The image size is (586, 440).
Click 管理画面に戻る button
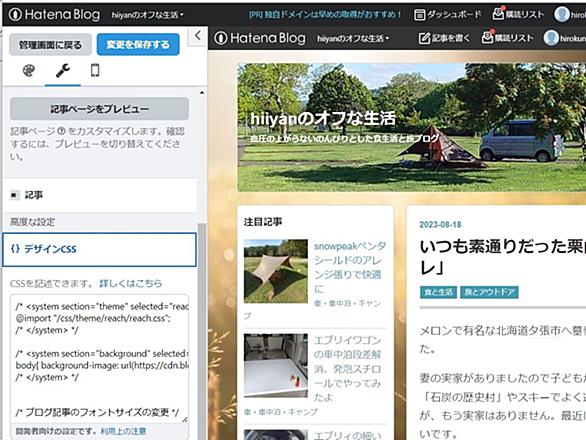tap(50, 44)
